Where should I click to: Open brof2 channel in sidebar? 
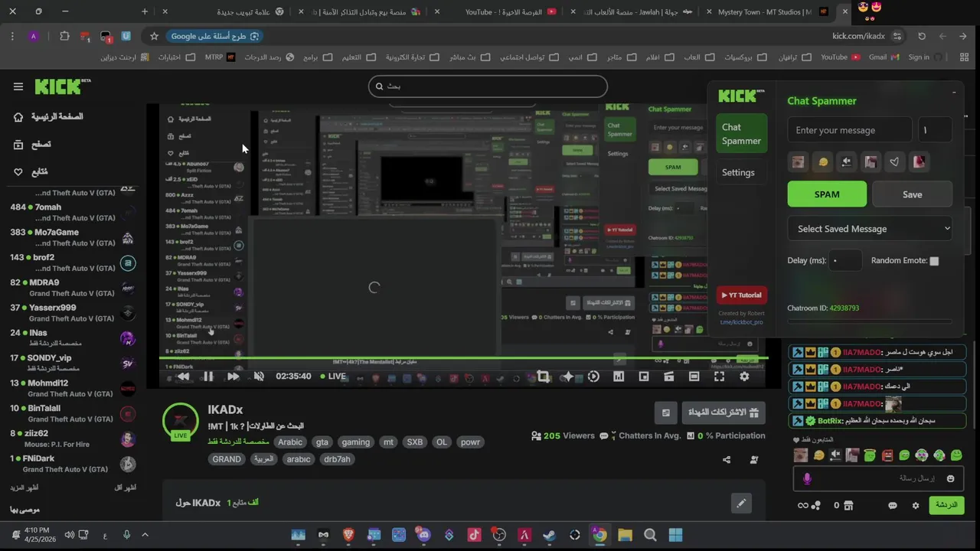tap(73, 262)
